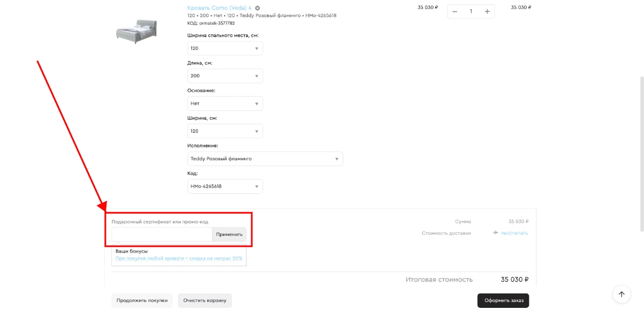Click the bed product thumbnail image
The image size is (644, 315).
click(x=137, y=30)
